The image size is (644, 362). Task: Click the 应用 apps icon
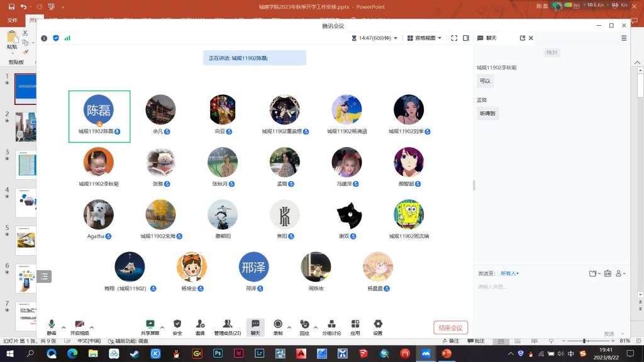355,326
